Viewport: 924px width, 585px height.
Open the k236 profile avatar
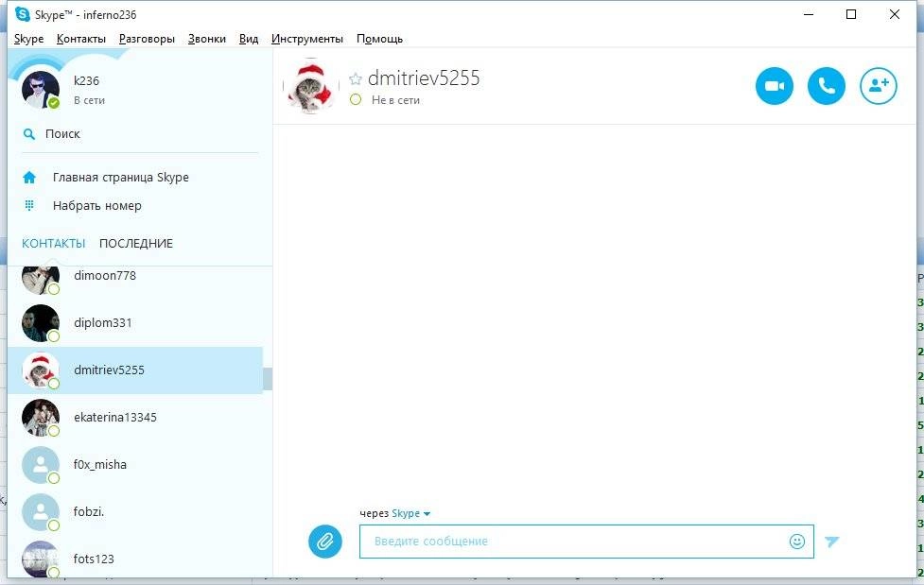click(x=40, y=90)
